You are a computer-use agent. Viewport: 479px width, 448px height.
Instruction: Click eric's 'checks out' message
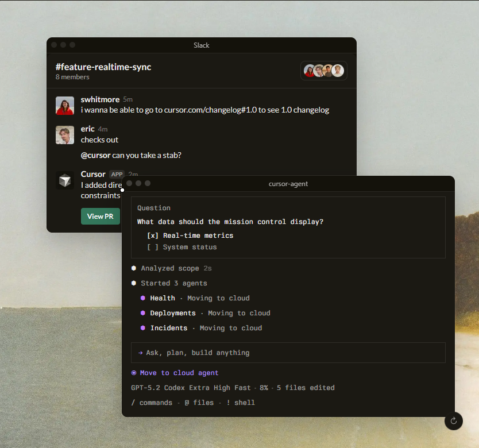click(99, 140)
